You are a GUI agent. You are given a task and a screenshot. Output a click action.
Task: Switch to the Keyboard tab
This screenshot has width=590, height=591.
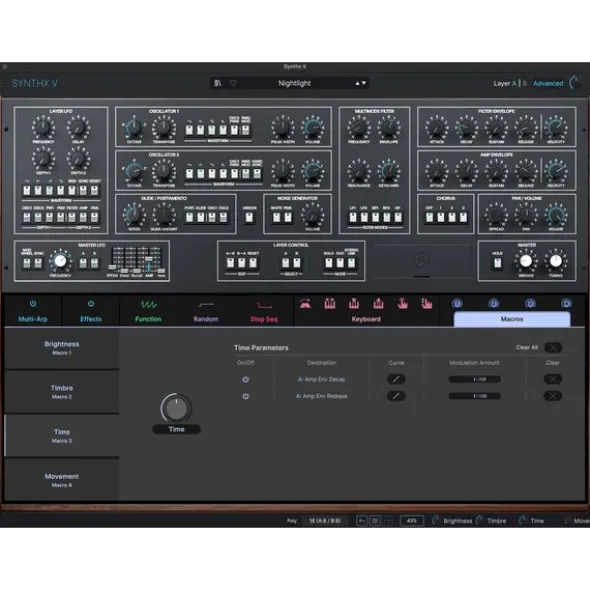pyautogui.click(x=366, y=319)
